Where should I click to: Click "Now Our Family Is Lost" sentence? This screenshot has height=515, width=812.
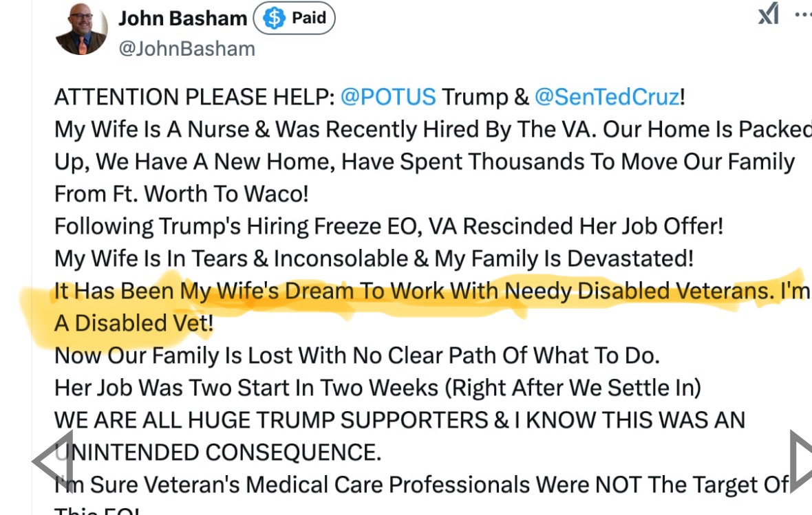357,356
